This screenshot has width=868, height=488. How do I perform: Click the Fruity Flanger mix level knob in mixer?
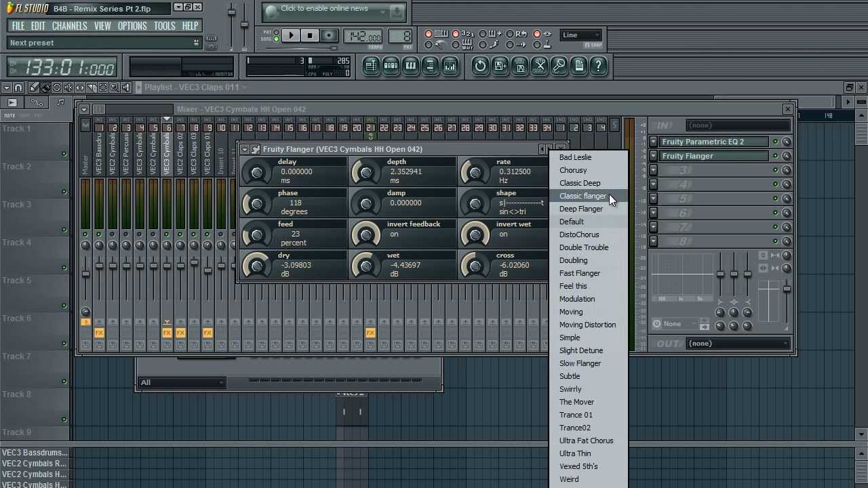786,156
